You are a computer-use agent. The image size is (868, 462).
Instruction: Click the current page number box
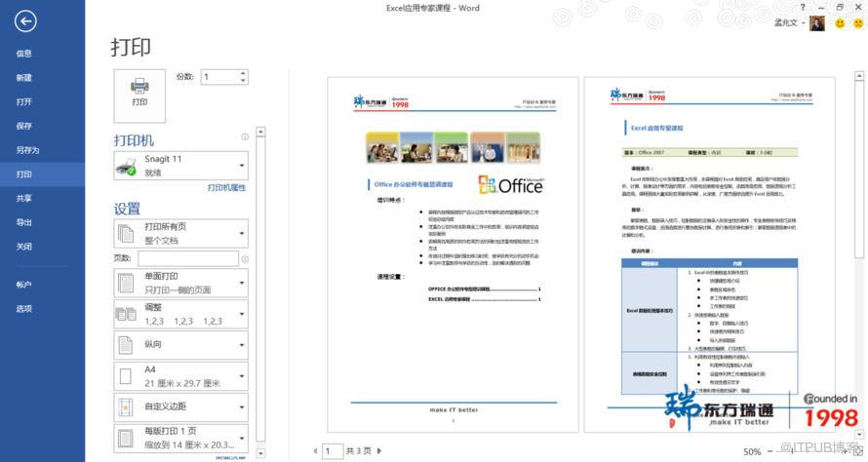tap(333, 451)
